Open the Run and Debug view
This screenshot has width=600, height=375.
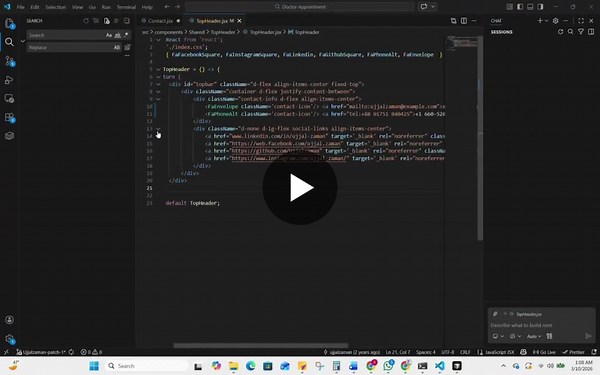point(10,80)
